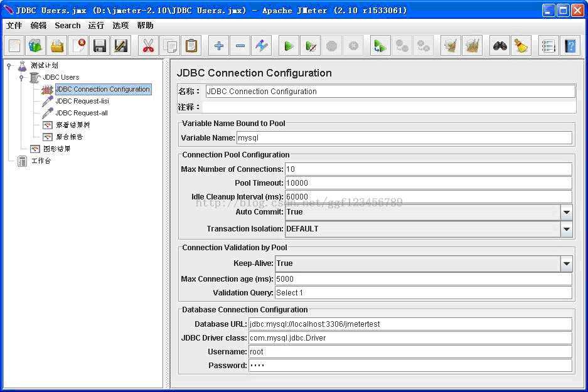The width and height of the screenshot is (588, 392).
Task: Click the Search binoculars icon
Action: [500, 46]
